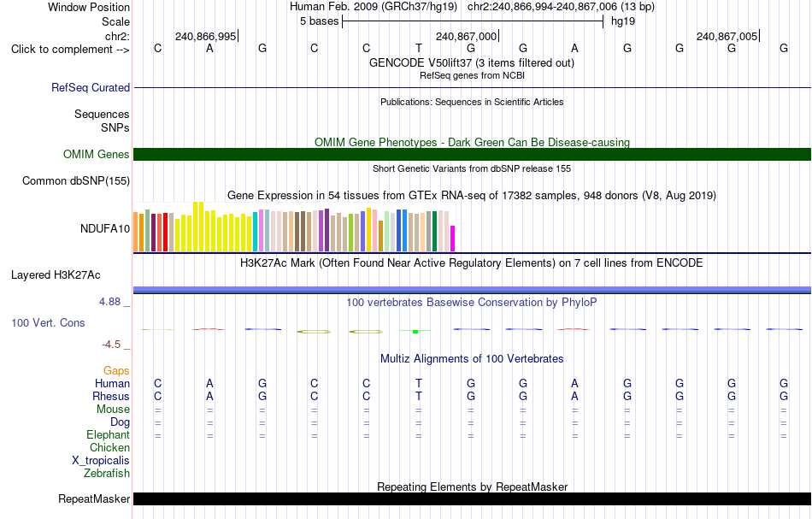Click the 'Window Position' label
Screen dimensions: 812x519
[x=89, y=7]
